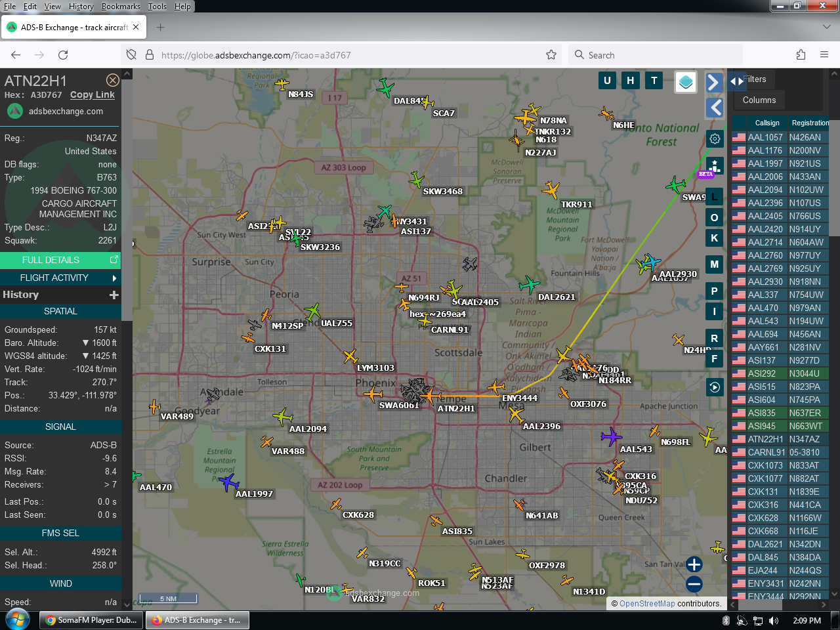
Task: Toggle the O extended labels button
Action: click(715, 217)
